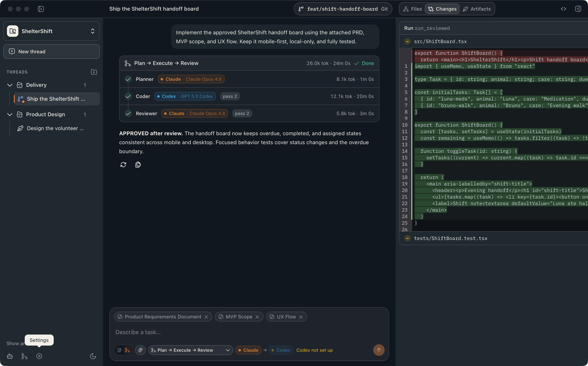Copy the response with the copy icon
Image resolution: width=588 pixels, height=366 pixels.
click(x=138, y=165)
